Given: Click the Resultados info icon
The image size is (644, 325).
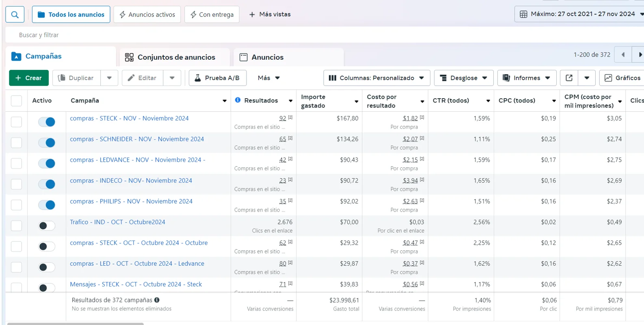Looking at the screenshot, I should tap(238, 100).
